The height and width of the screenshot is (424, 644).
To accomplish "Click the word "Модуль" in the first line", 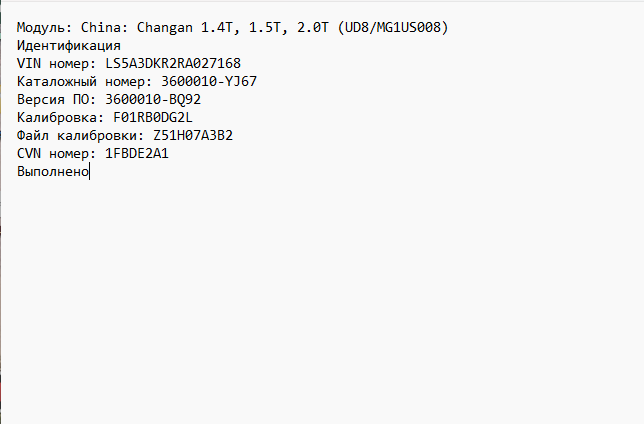I will 41,27.
